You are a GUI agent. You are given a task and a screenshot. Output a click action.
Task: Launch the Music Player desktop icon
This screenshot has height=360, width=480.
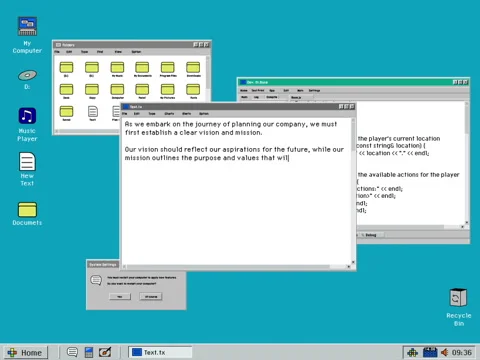(27, 124)
